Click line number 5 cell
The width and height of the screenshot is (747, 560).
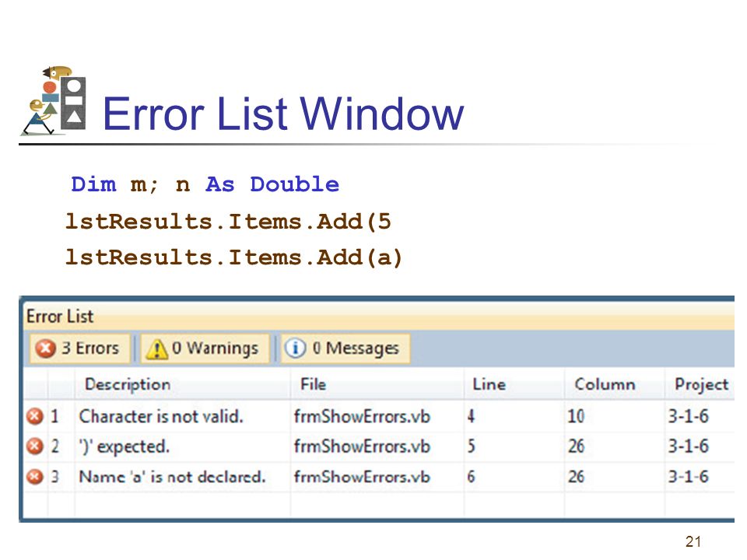(x=471, y=446)
